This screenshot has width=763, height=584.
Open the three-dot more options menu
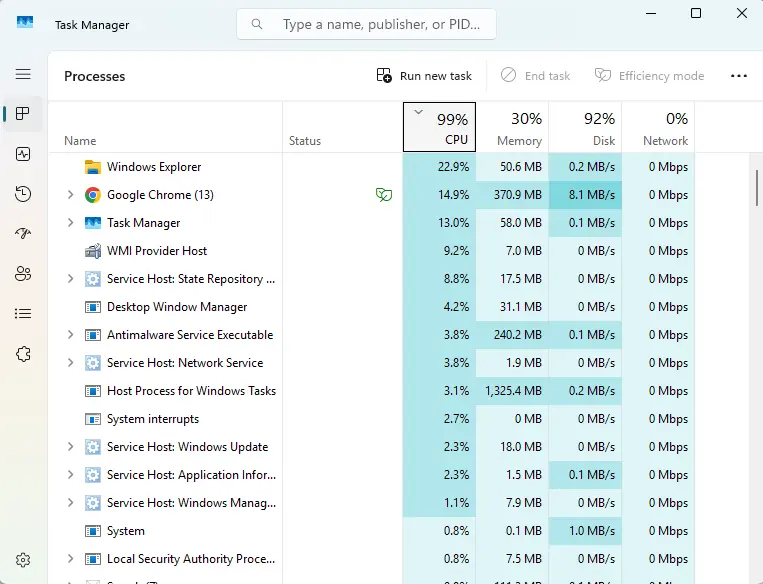739,76
